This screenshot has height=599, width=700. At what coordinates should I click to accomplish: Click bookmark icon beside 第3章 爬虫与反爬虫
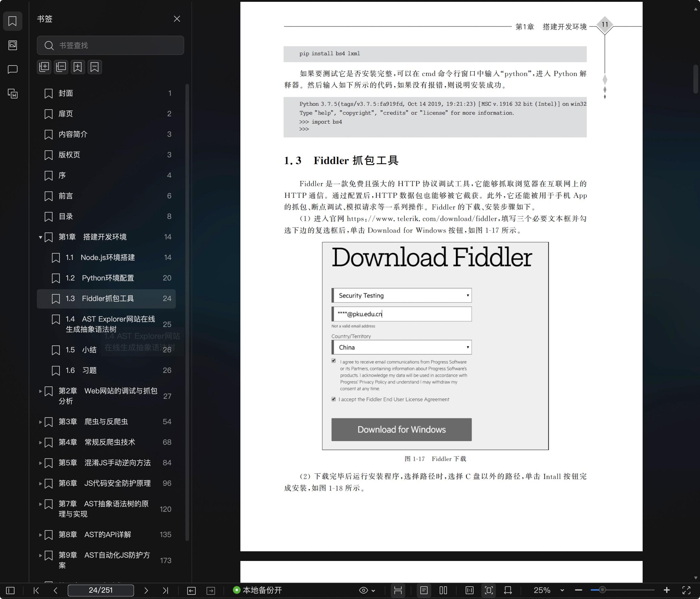point(49,422)
